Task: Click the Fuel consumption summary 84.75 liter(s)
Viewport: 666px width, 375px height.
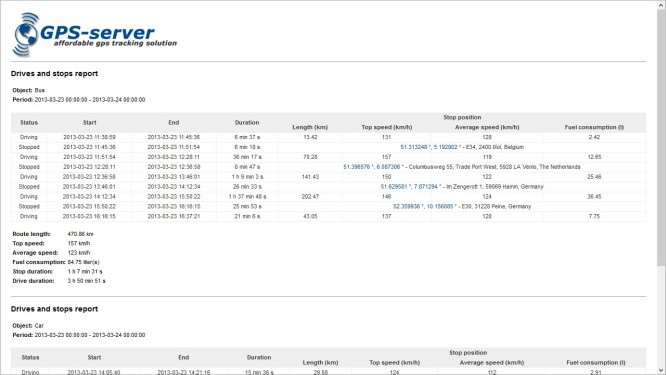Action: tap(83, 262)
